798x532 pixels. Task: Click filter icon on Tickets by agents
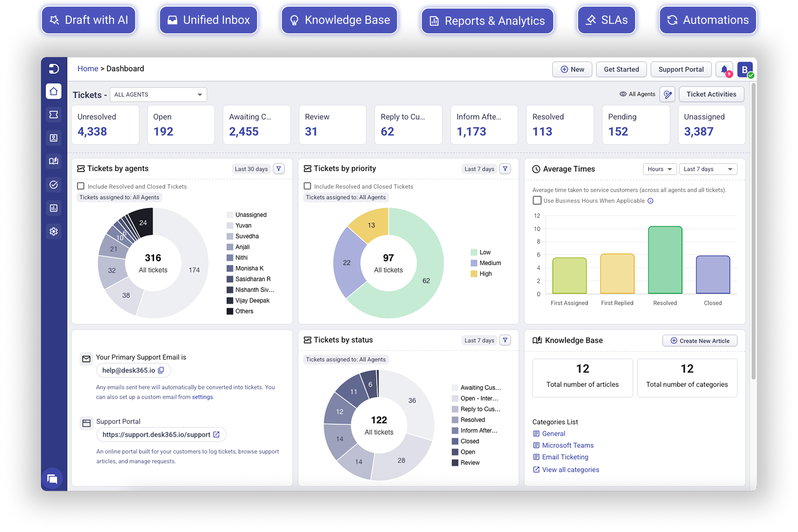click(279, 169)
